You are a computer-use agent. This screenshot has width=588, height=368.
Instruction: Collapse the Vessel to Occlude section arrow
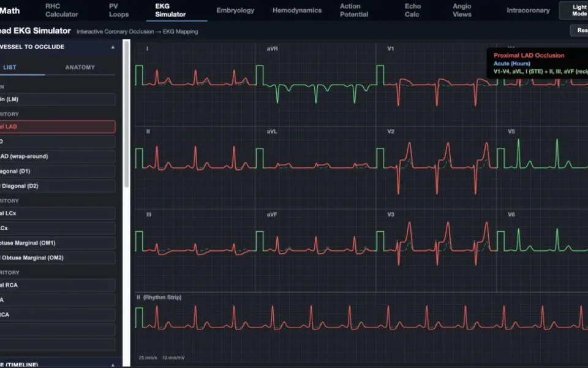click(113, 47)
